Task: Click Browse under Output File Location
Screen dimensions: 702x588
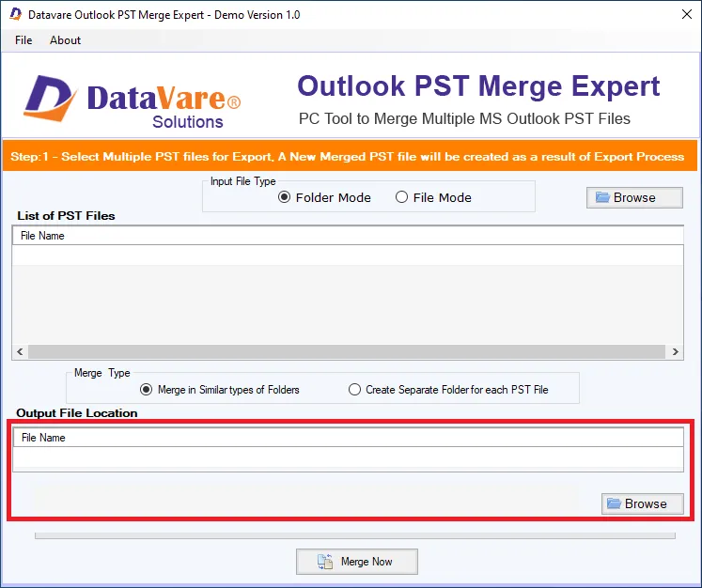Action: point(643,503)
